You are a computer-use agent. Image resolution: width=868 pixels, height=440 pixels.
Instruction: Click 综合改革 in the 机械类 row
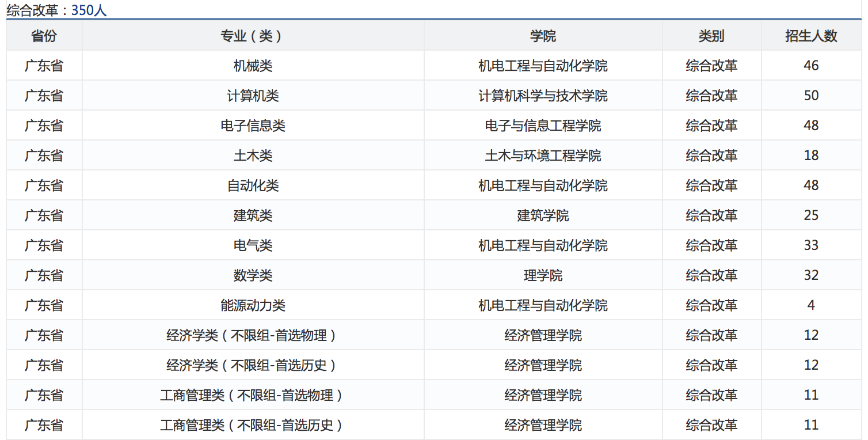(x=711, y=66)
